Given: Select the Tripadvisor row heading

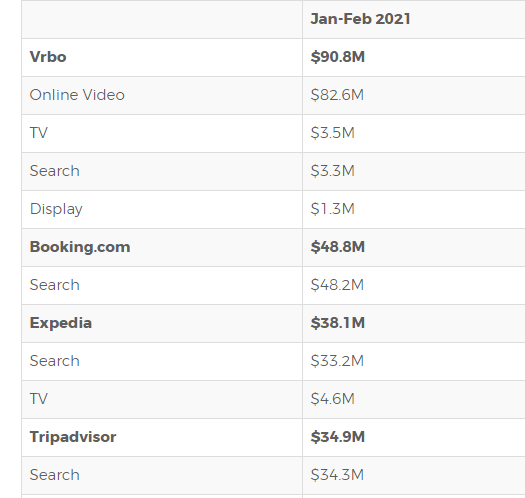Looking at the screenshot, I should pyautogui.click(x=73, y=437).
